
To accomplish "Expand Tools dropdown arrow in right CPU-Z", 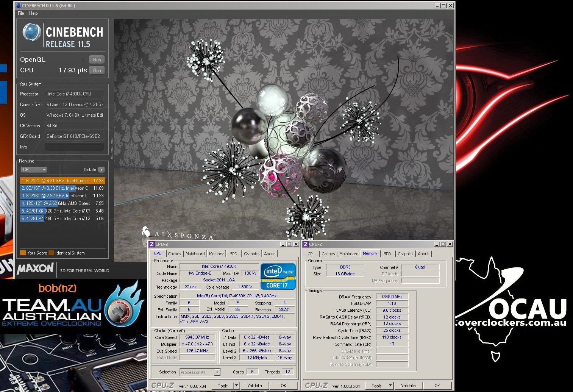I will click(390, 386).
